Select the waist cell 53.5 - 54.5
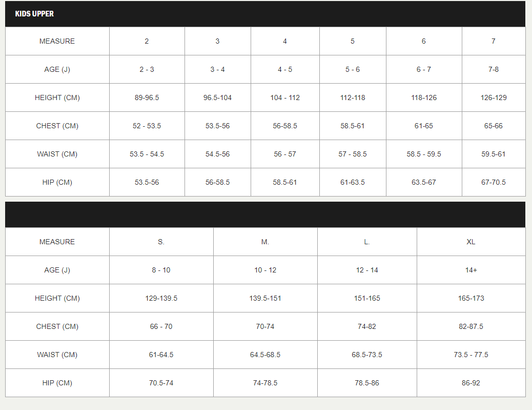Viewport: 532px width, 410px height. 147,154
